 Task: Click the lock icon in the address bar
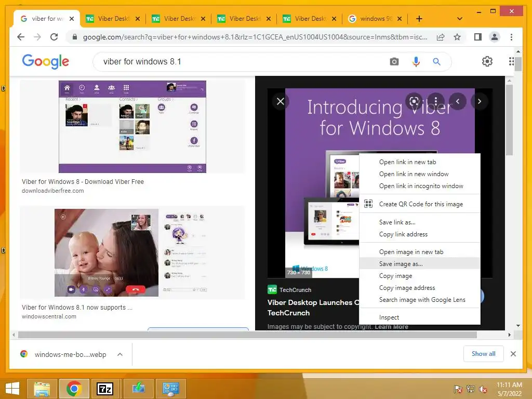pyautogui.click(x=75, y=37)
